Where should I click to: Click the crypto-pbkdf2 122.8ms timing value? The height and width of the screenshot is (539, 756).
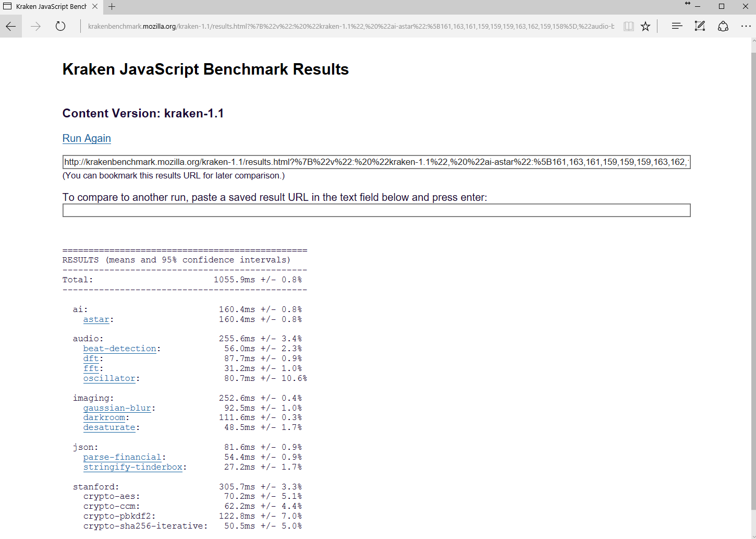237,516
